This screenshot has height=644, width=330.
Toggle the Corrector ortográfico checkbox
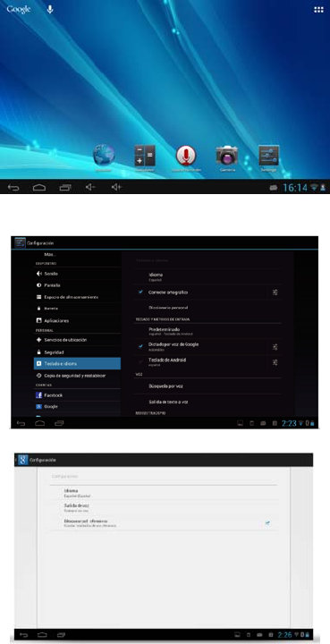(x=140, y=292)
